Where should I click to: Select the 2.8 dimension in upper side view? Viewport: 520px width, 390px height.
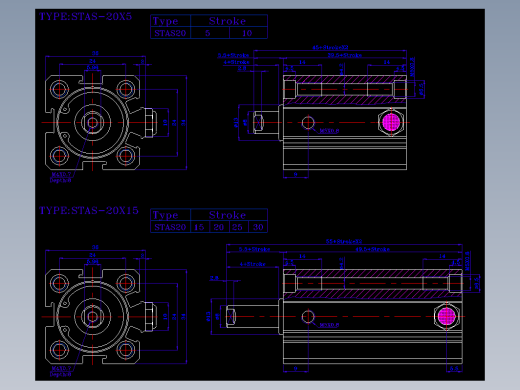pyautogui.click(x=242, y=68)
